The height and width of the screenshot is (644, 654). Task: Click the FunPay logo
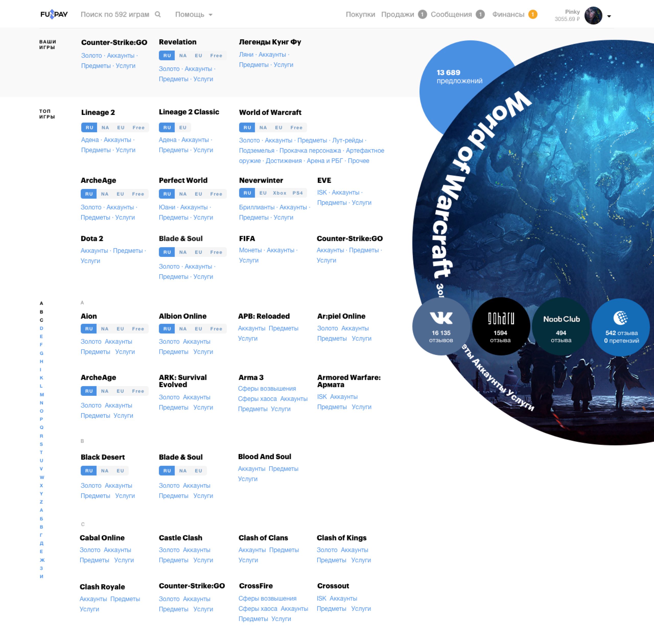coord(54,14)
